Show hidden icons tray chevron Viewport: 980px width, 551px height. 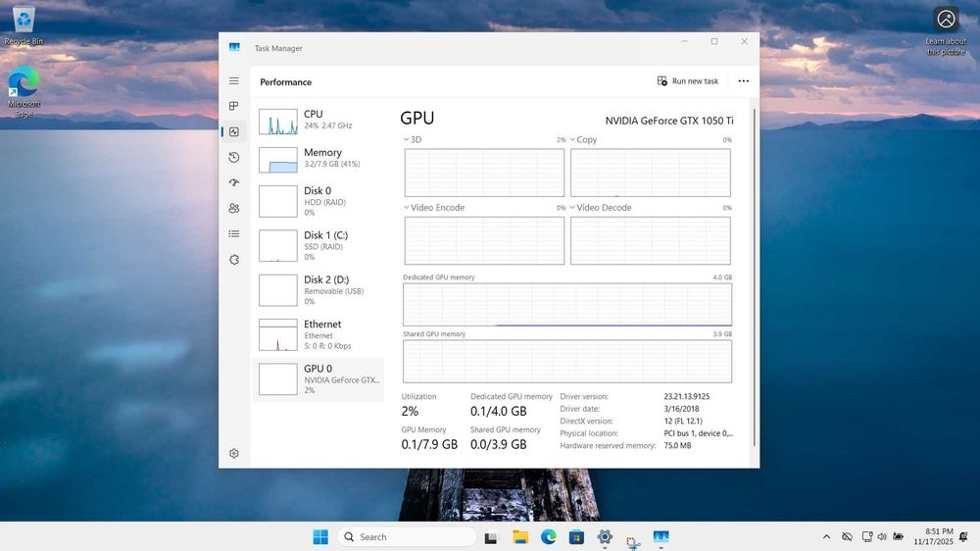[x=826, y=536]
